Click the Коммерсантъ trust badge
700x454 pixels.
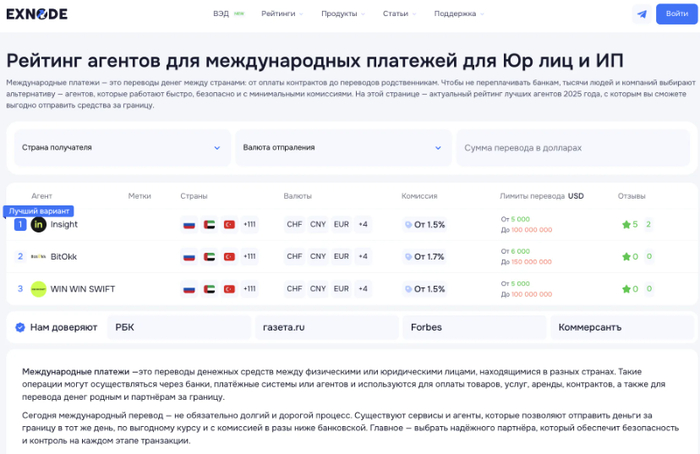(x=622, y=327)
